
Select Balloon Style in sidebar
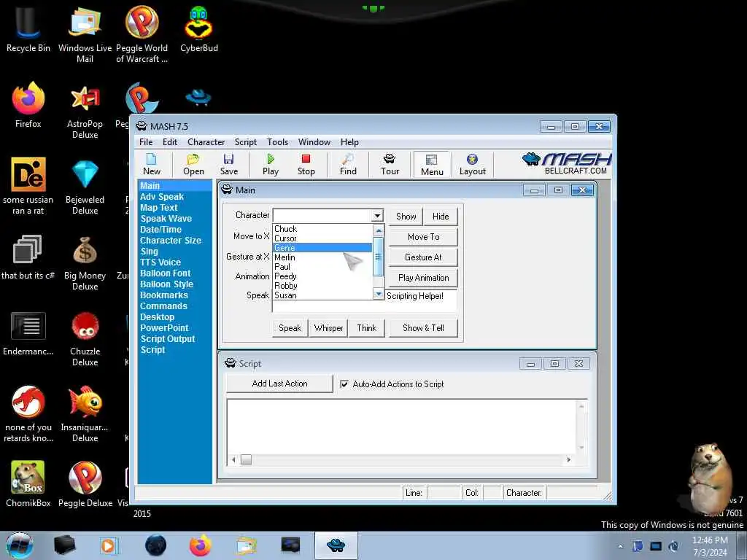click(x=166, y=284)
